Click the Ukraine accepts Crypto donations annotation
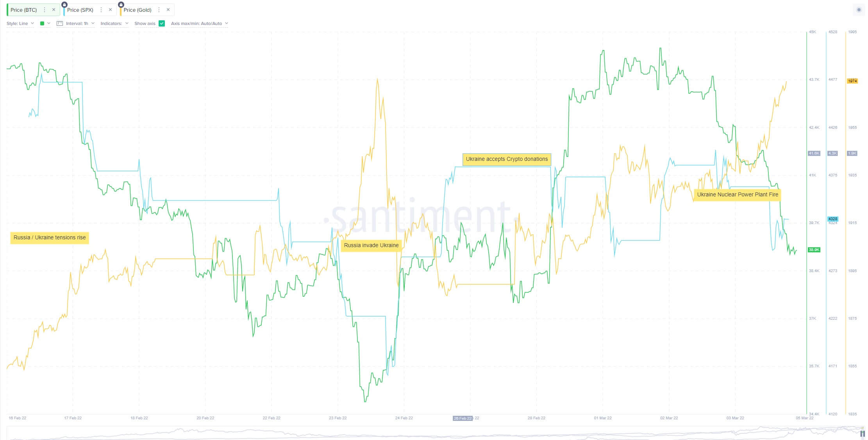Viewport: 868px width, 440px height. [x=507, y=159]
